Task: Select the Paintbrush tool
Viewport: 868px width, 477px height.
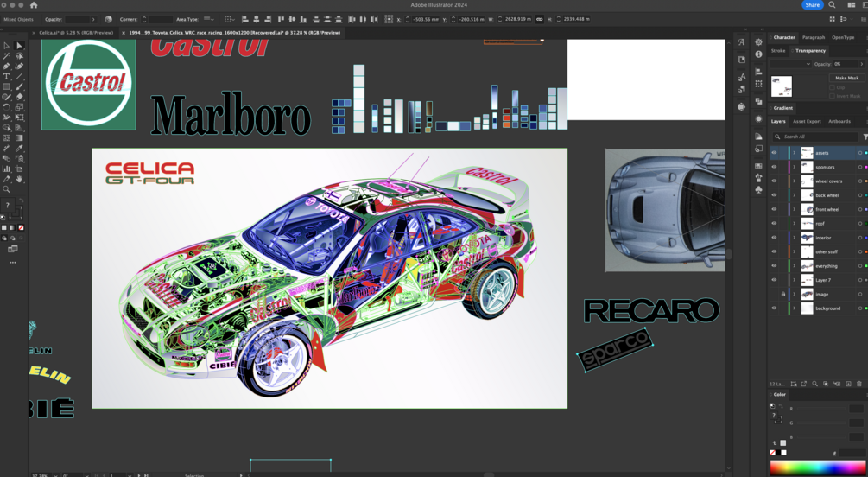Action: (19, 87)
